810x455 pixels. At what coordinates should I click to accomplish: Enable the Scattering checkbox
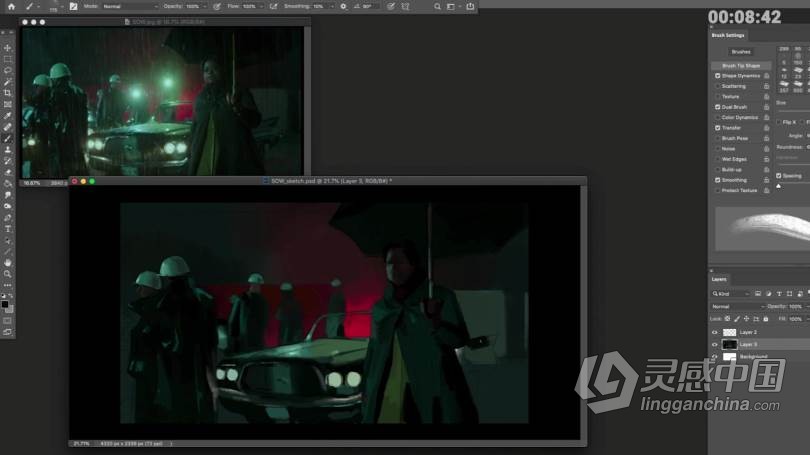pos(718,86)
